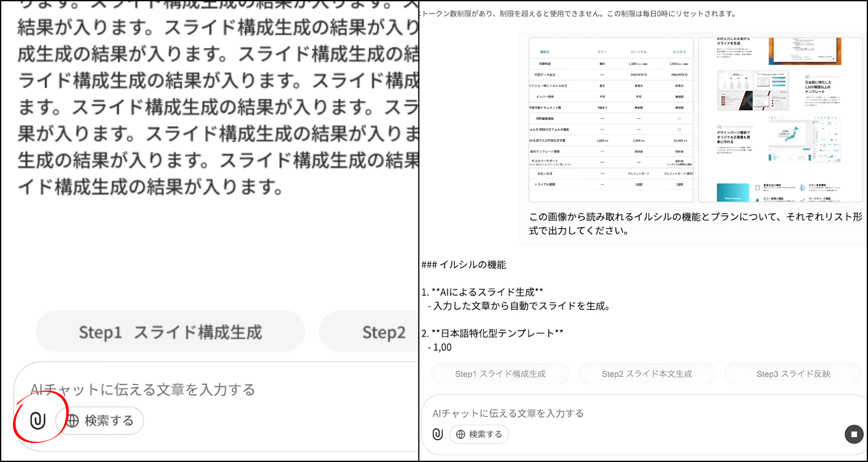Choose Step2 スライド本文生成
This screenshot has height=462, width=868.
646,374
